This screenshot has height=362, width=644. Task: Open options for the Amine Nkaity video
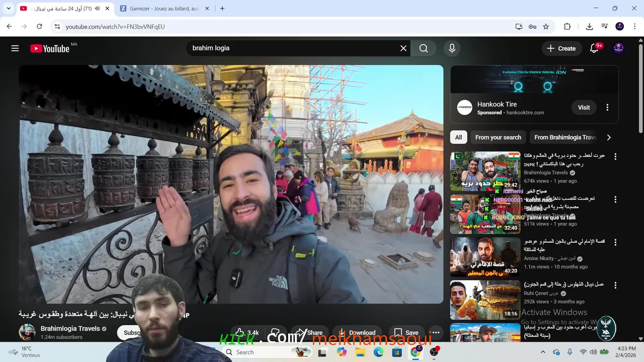pos(615,242)
